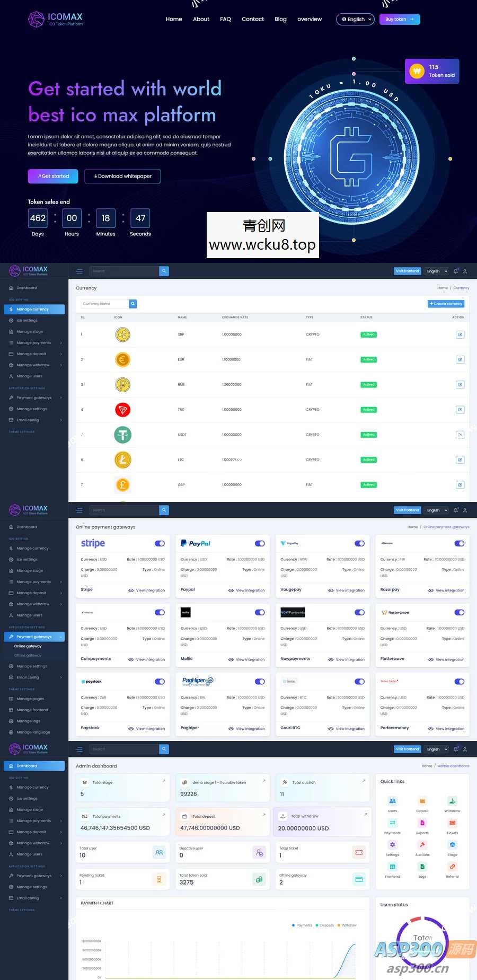The width and height of the screenshot is (477, 980).
Task: Go to FAQ in top navigation
Action: pos(225,19)
